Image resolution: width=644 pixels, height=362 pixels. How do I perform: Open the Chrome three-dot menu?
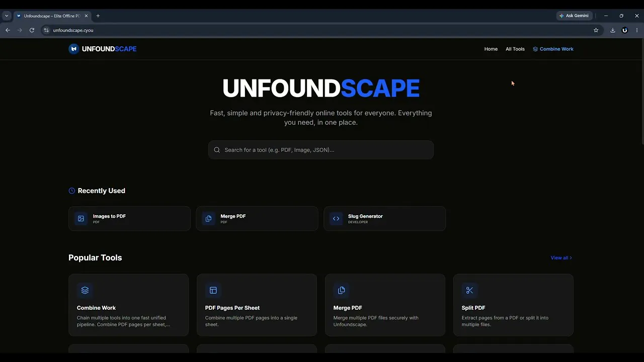coord(637,30)
